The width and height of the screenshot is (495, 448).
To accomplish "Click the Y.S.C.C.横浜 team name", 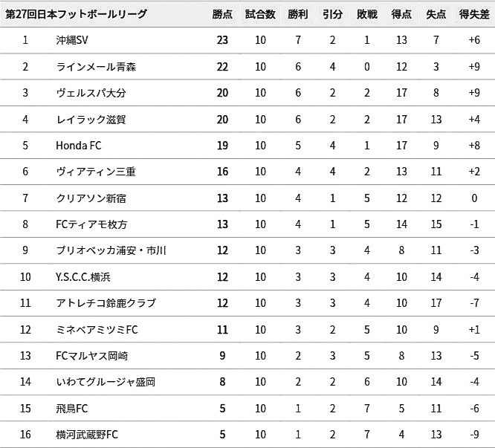I will tap(83, 277).
